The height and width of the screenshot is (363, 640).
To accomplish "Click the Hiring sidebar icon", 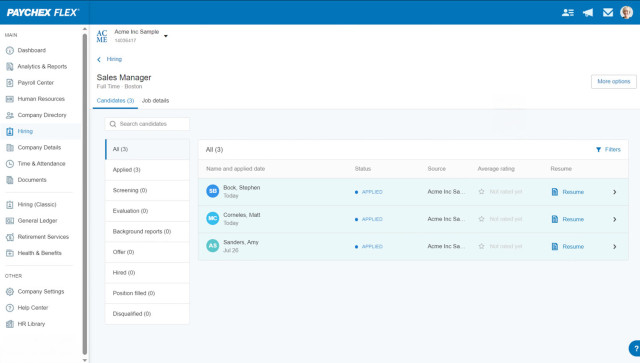I will (x=10, y=131).
